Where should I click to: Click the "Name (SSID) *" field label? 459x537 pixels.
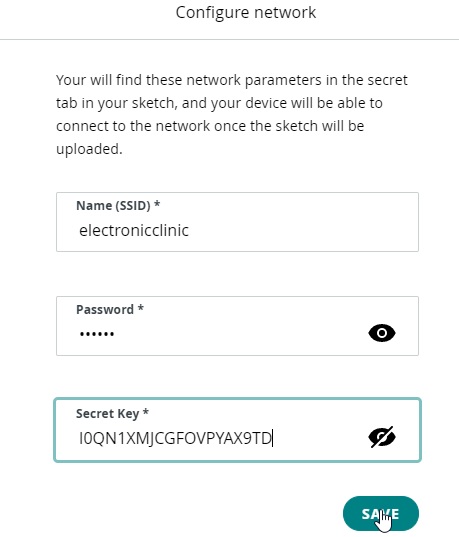coord(118,205)
